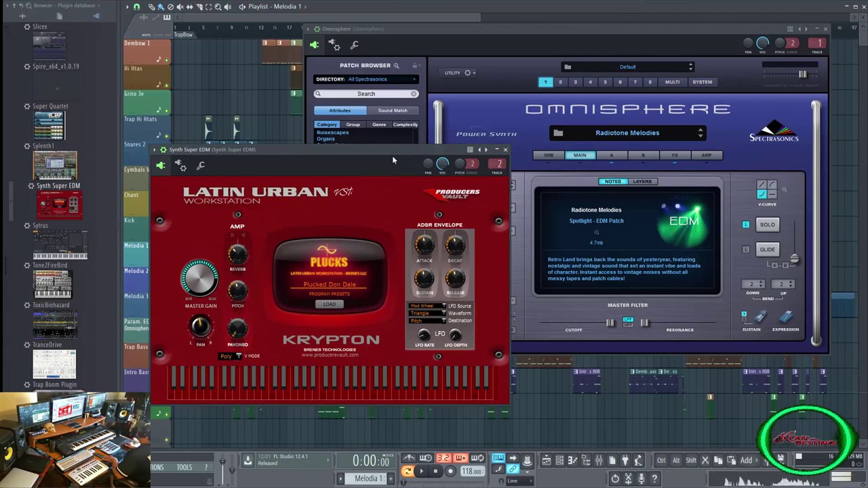Open the LFO Source Mod Wheel dropdown
This screenshot has width=868, height=488.
click(x=427, y=306)
